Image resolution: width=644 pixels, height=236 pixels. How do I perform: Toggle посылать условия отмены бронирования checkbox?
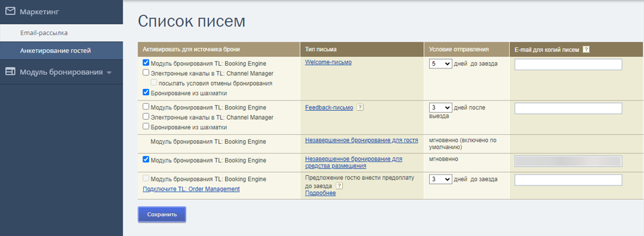(153, 83)
